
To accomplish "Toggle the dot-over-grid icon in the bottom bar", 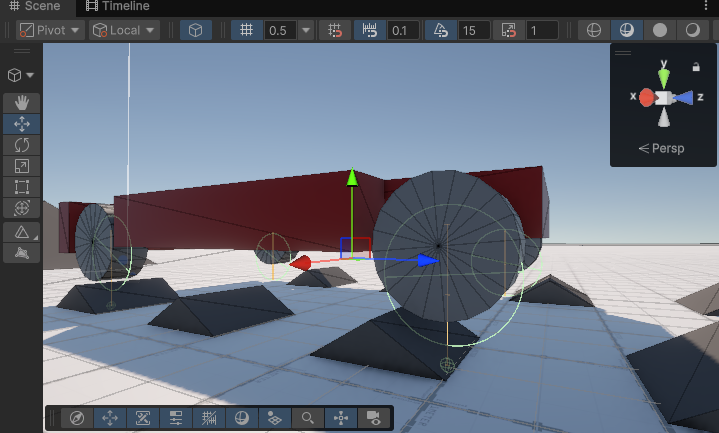I will [275, 418].
